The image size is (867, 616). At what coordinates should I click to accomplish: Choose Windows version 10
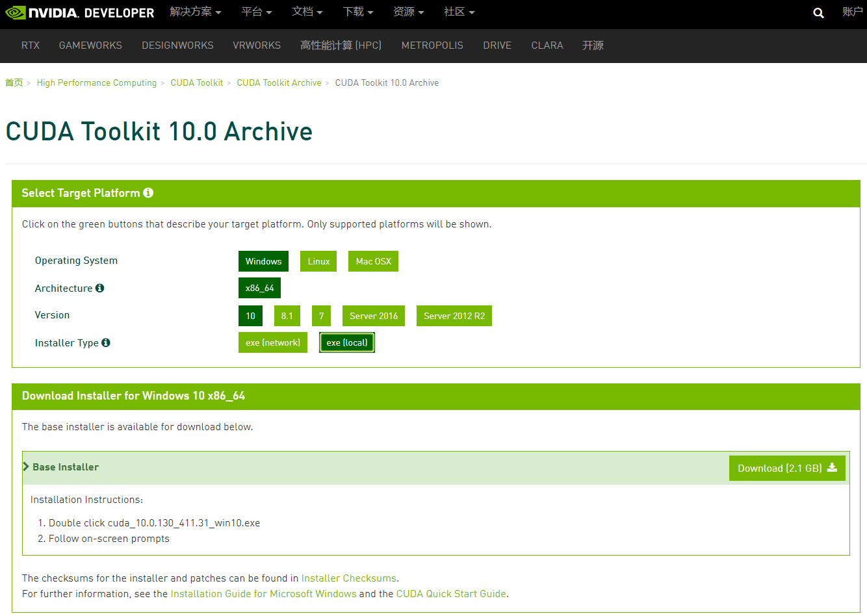point(250,316)
